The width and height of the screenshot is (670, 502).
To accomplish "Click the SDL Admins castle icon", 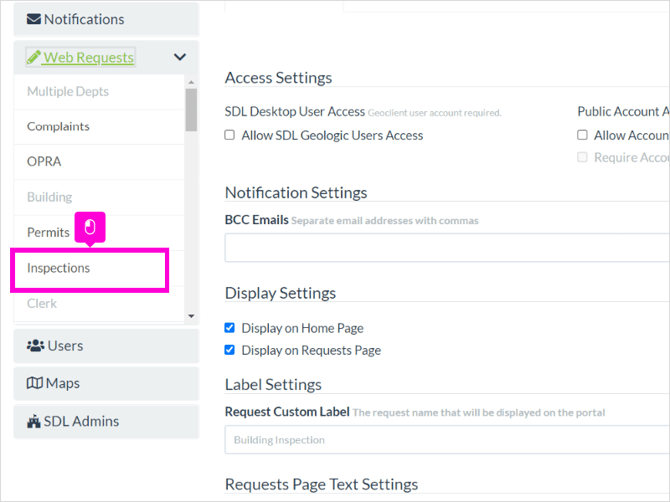I will [x=34, y=421].
